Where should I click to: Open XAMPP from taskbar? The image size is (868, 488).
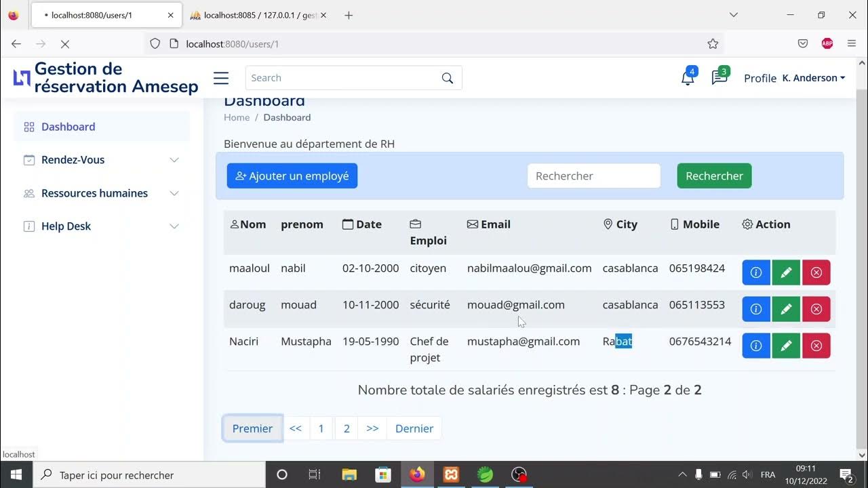(x=451, y=474)
